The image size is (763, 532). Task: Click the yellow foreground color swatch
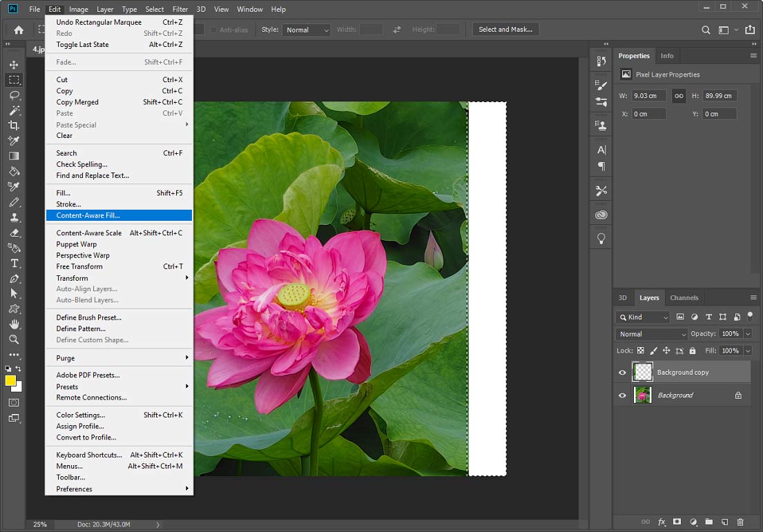tap(11, 381)
